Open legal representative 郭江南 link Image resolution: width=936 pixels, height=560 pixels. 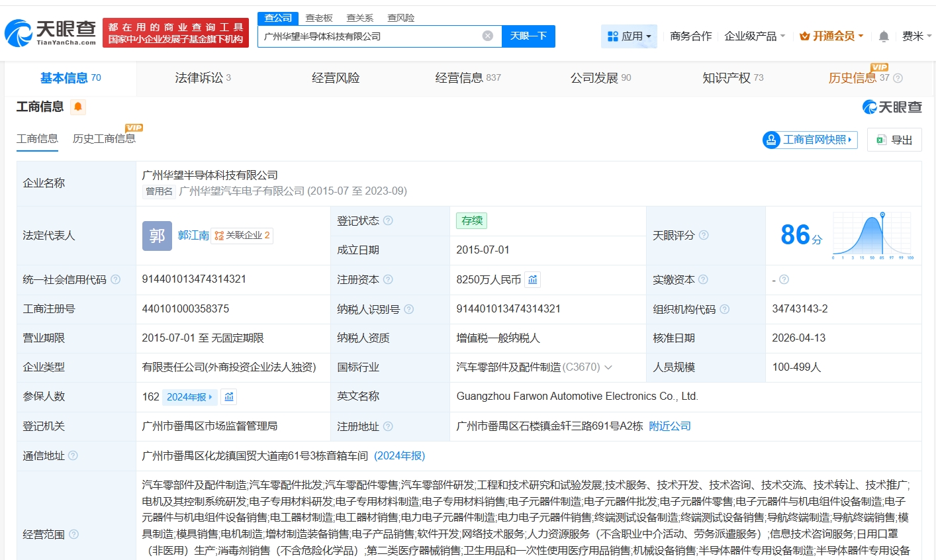193,235
